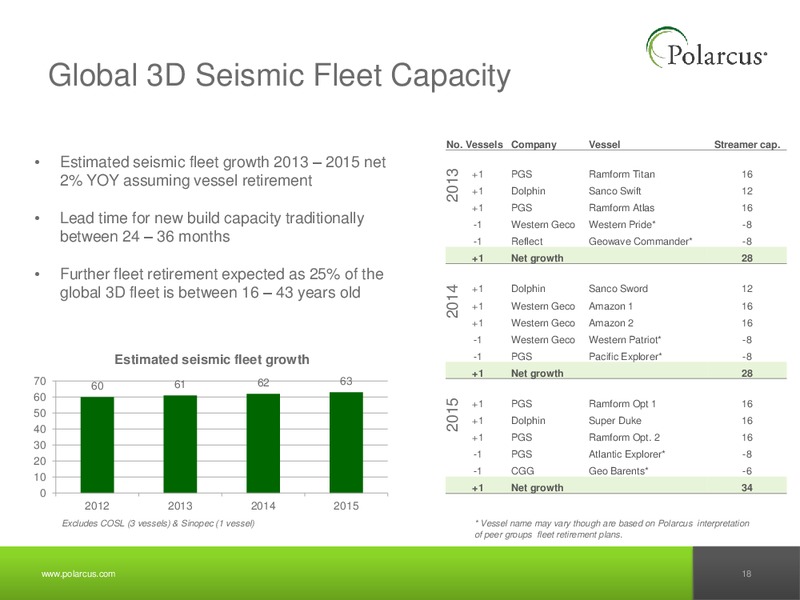Click the 'Streamer cap.' column header
The image size is (800, 600).
[747, 144]
